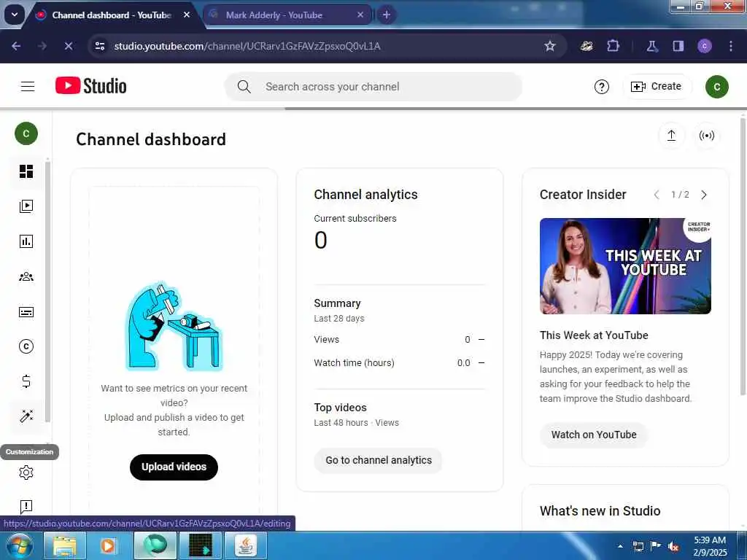This screenshot has height=560, width=747.
Task: Open the Community people icon in sidebar
Action: click(26, 276)
